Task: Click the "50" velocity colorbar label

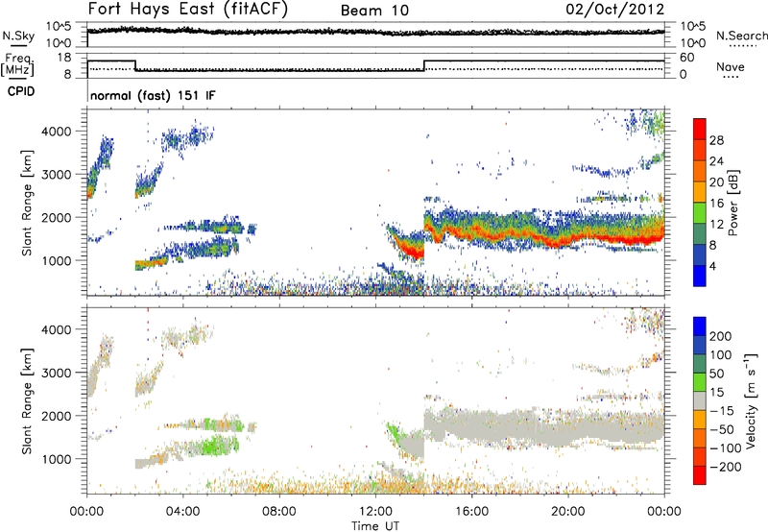Action: point(716,374)
